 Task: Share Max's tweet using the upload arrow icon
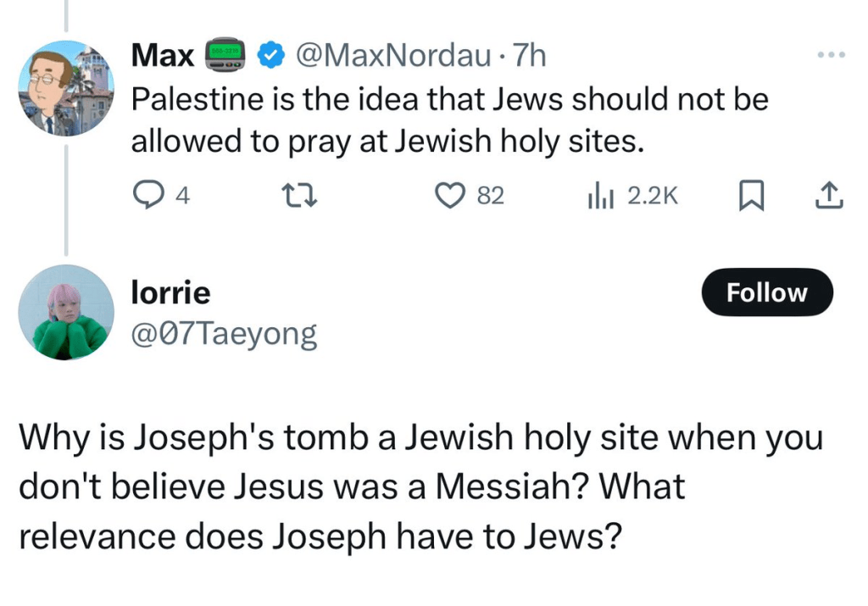click(x=828, y=196)
